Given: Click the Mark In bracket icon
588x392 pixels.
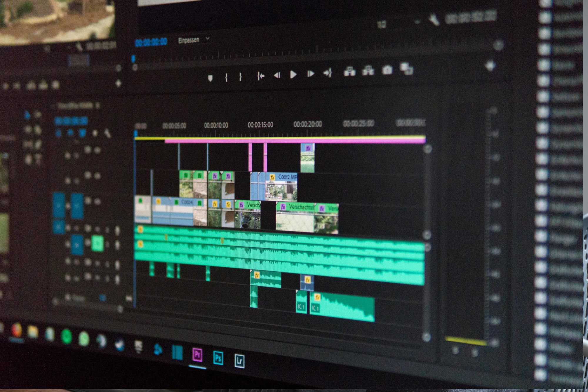Looking at the screenshot, I should pyautogui.click(x=226, y=78).
